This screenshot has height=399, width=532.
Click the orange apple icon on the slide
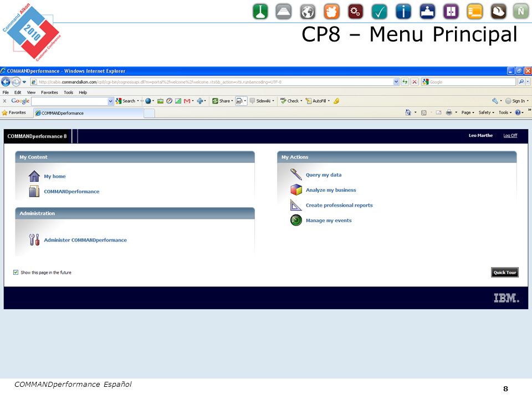point(331,11)
